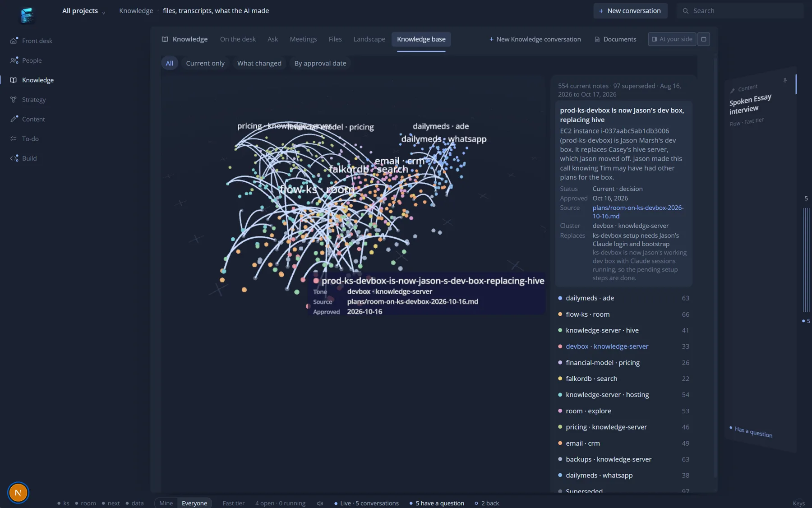Open the People section icon
Image resolution: width=812 pixels, height=508 pixels.
click(x=14, y=60)
